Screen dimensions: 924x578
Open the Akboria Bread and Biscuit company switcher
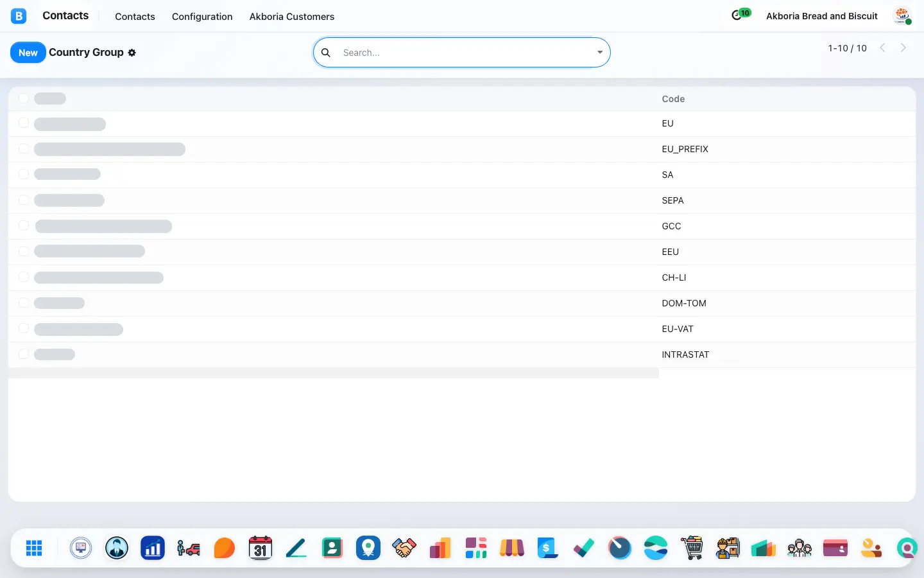point(822,16)
